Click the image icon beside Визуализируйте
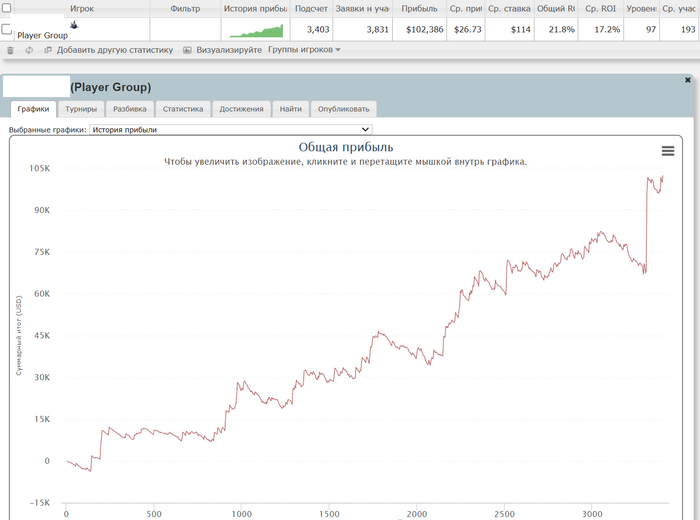700x520 pixels. (188, 50)
